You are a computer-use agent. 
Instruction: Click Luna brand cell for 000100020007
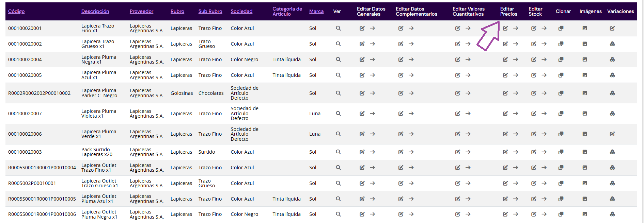pyautogui.click(x=315, y=114)
